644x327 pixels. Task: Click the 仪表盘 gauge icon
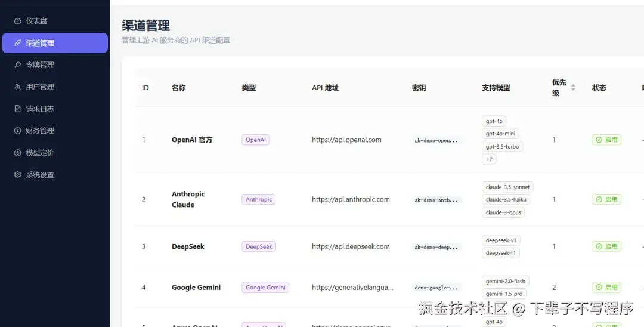17,21
